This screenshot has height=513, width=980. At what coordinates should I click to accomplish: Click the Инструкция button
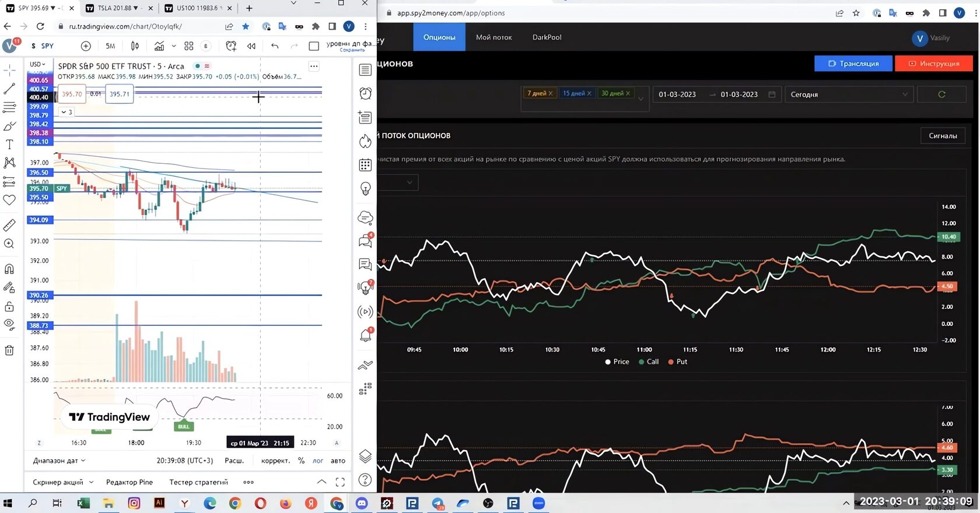(x=934, y=64)
